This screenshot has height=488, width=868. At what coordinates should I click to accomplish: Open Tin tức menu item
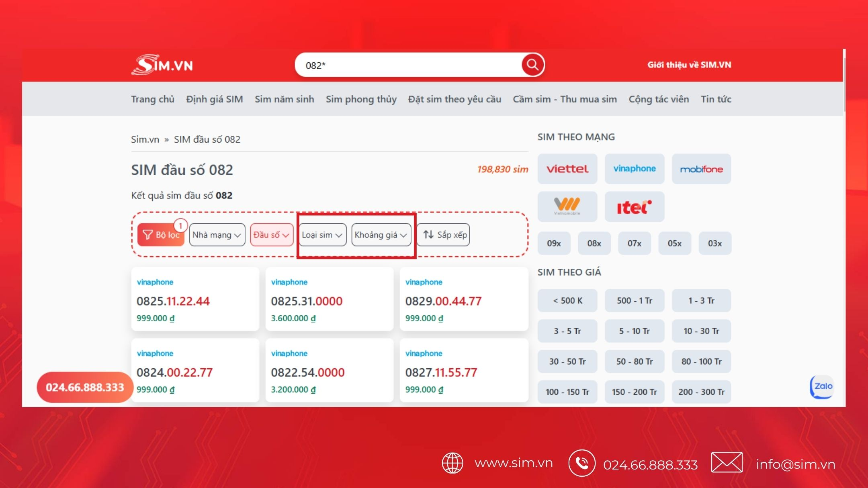(716, 99)
